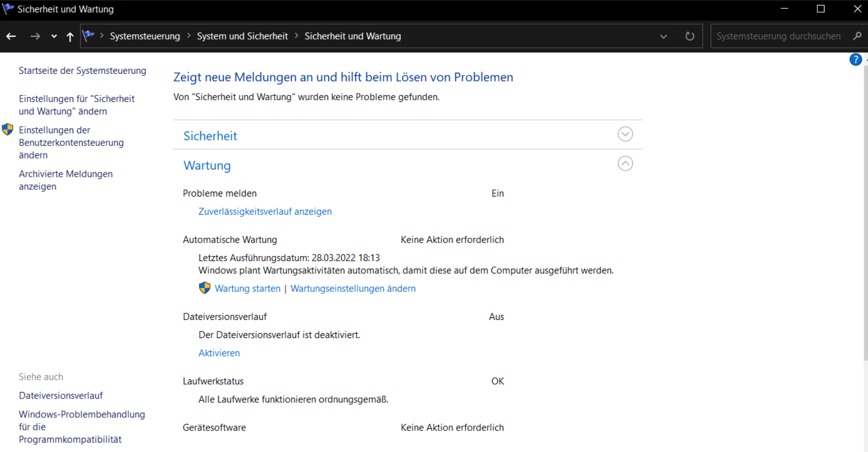Expand the Sicherheit section chevron
Screen dimensions: 868x452
click(625, 134)
